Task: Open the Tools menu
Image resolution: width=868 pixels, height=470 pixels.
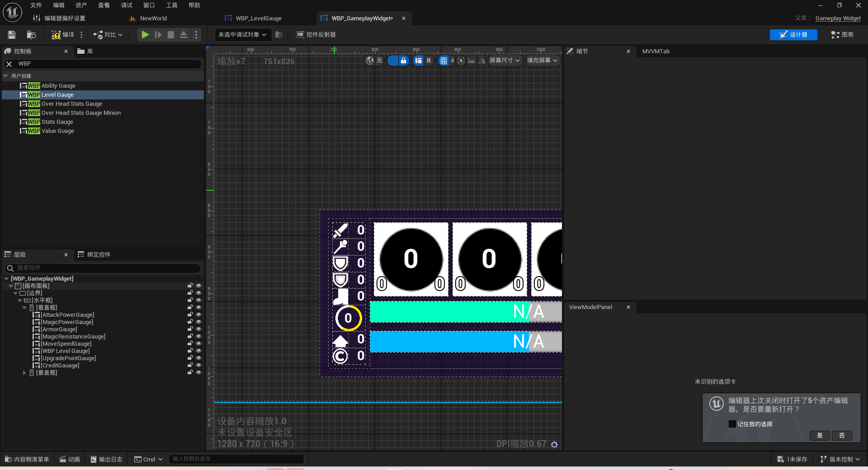Action: click(172, 5)
